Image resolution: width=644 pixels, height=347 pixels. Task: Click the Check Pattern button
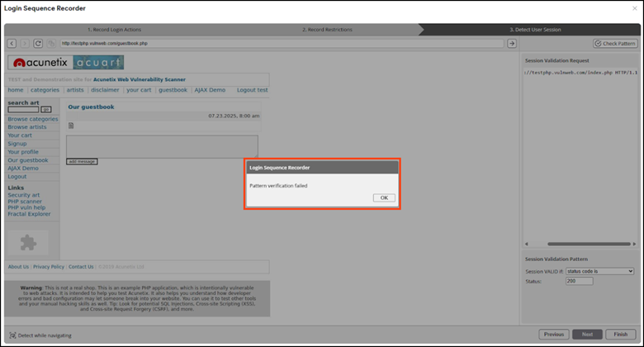(615, 44)
